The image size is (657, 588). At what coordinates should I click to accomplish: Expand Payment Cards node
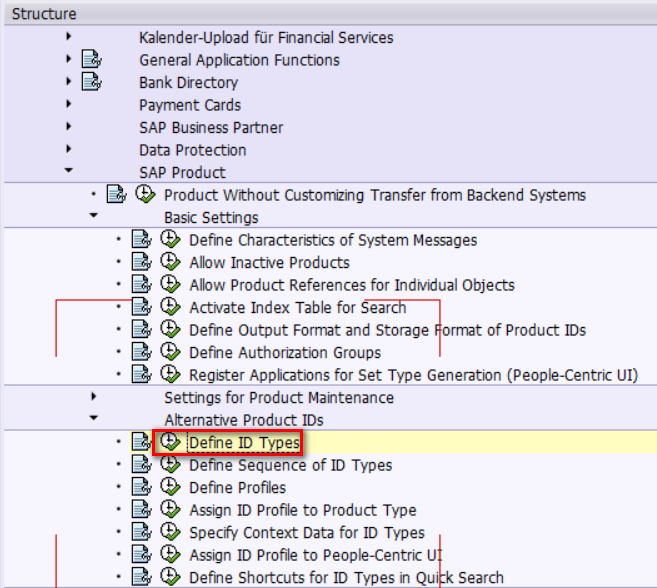(69, 104)
